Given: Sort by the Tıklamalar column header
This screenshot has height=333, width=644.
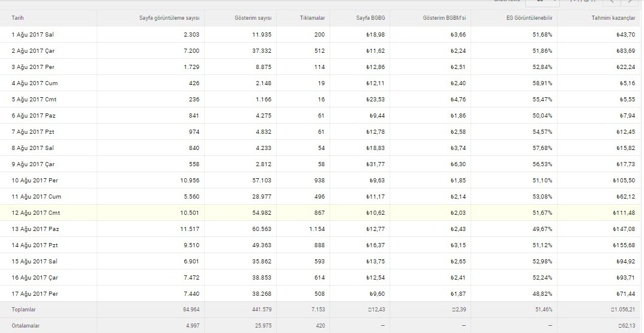Looking at the screenshot, I should (312, 18).
